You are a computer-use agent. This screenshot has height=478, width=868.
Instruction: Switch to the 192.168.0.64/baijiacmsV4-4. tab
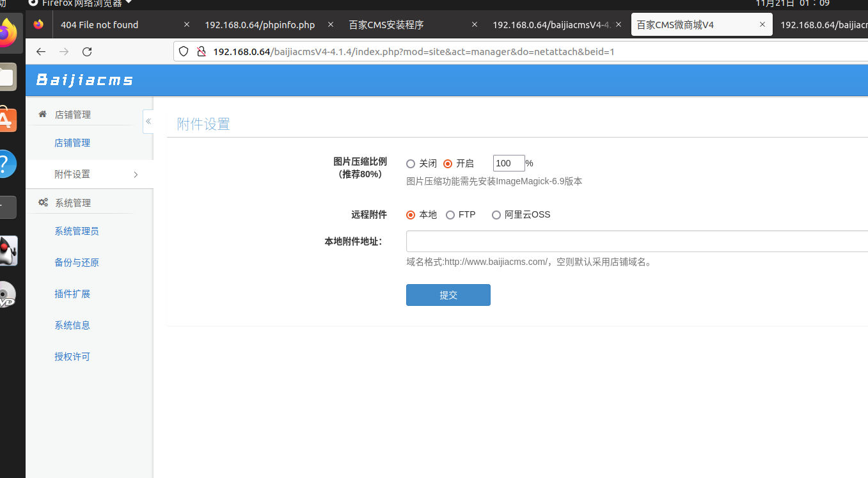pos(553,25)
